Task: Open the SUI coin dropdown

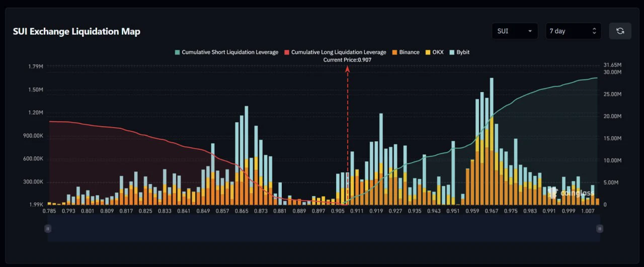Action: pos(515,31)
